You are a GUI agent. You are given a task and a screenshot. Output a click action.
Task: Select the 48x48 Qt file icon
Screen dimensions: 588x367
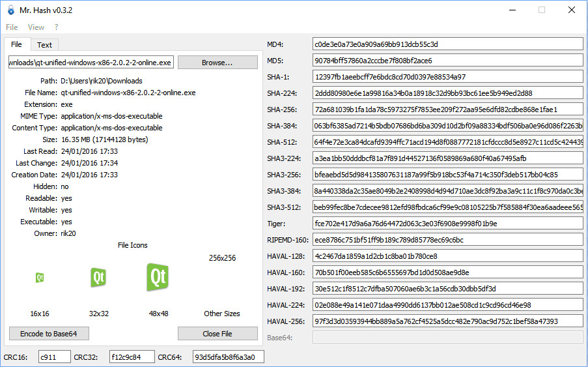pyautogui.click(x=158, y=277)
